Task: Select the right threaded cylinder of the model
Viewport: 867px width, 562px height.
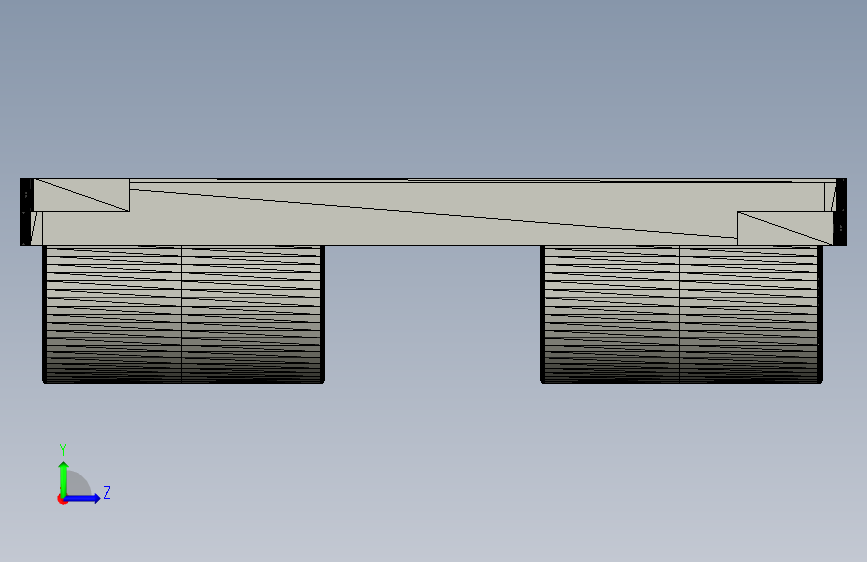Action: [x=681, y=314]
